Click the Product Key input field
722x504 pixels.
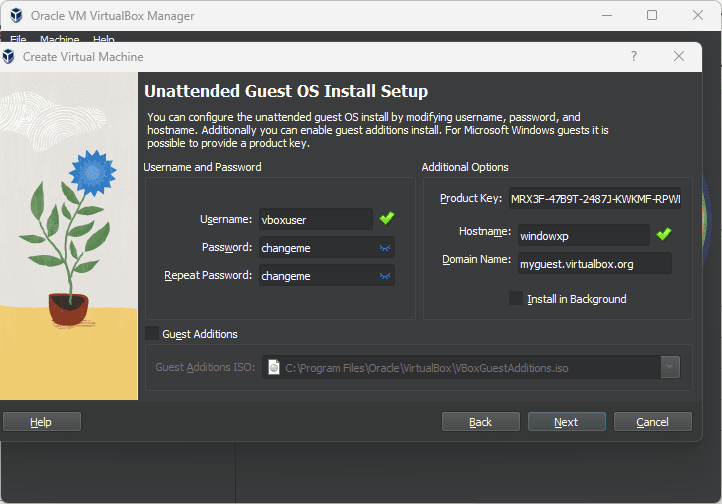pyautogui.click(x=596, y=198)
